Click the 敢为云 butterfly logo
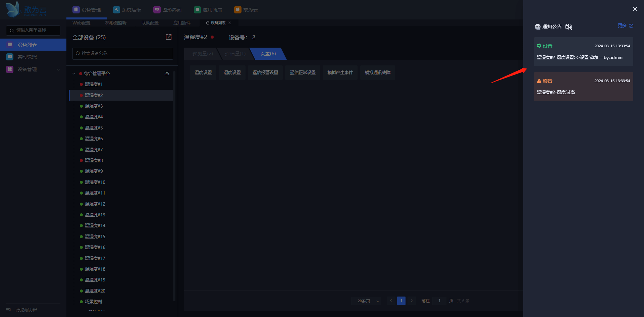The image size is (644, 317). [x=13, y=9]
